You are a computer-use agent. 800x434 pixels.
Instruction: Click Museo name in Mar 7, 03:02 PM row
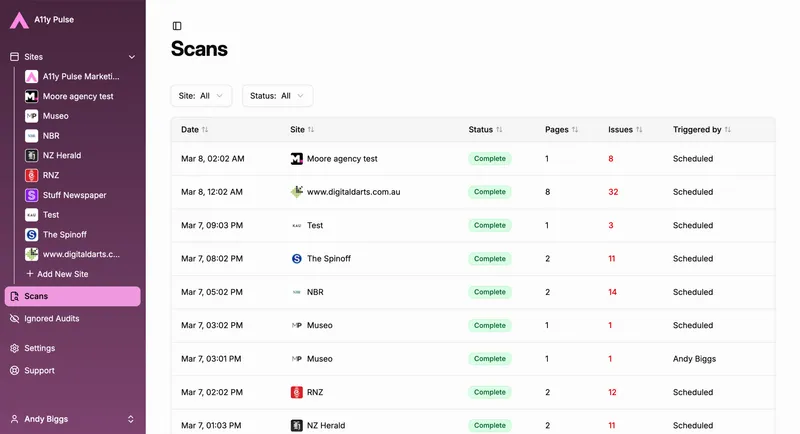tap(319, 325)
